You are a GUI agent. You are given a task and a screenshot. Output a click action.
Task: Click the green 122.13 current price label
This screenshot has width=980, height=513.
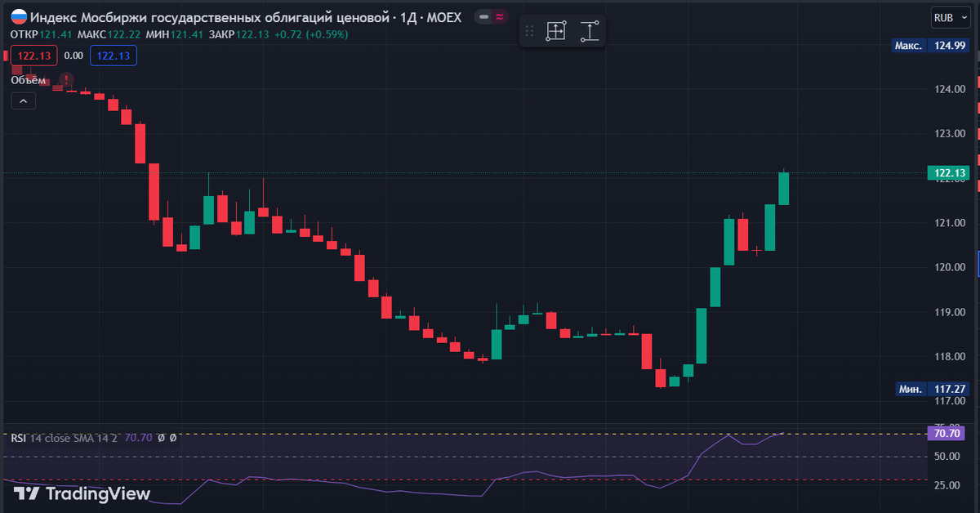click(x=947, y=172)
